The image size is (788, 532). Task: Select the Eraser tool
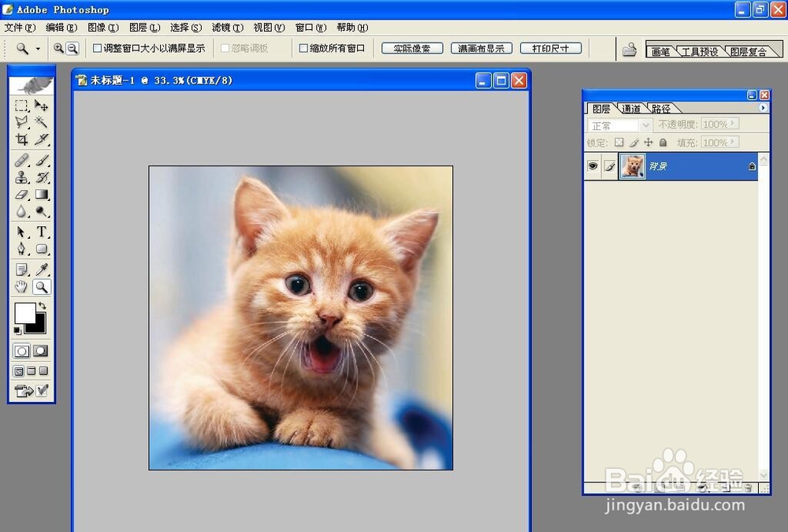tap(21, 195)
